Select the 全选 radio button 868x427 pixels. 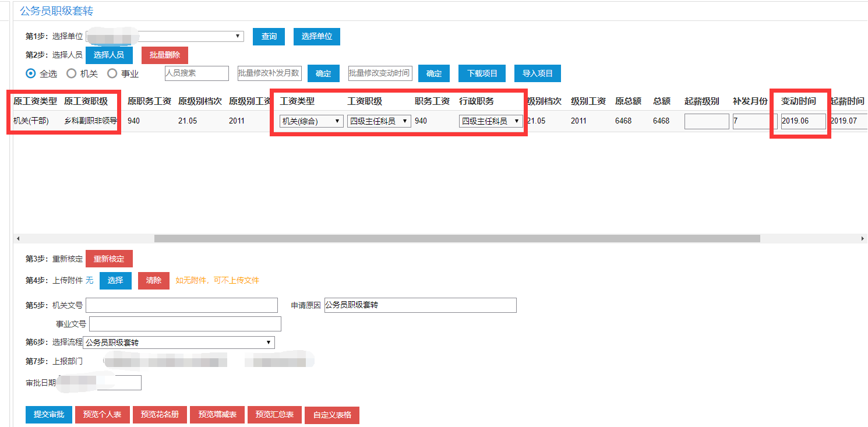tap(31, 74)
